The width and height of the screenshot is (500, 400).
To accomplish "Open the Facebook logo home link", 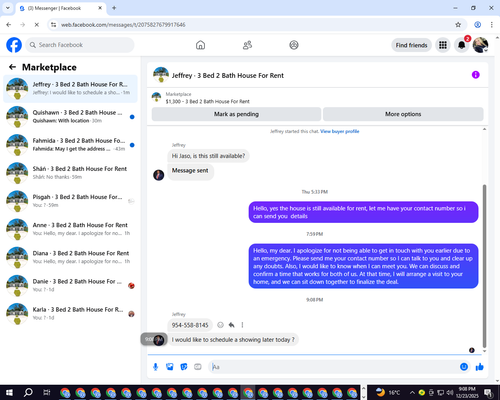I will [14, 45].
